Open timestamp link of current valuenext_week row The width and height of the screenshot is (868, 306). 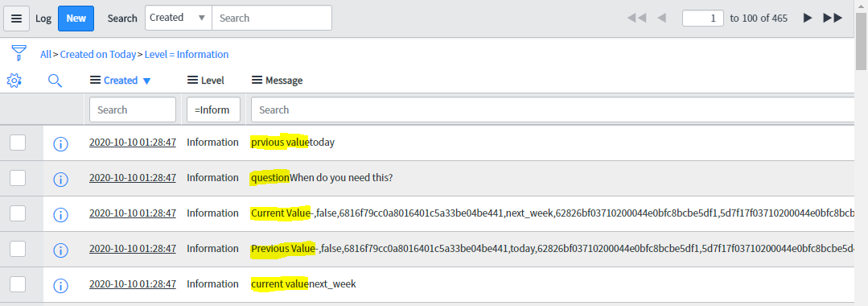[x=133, y=284]
